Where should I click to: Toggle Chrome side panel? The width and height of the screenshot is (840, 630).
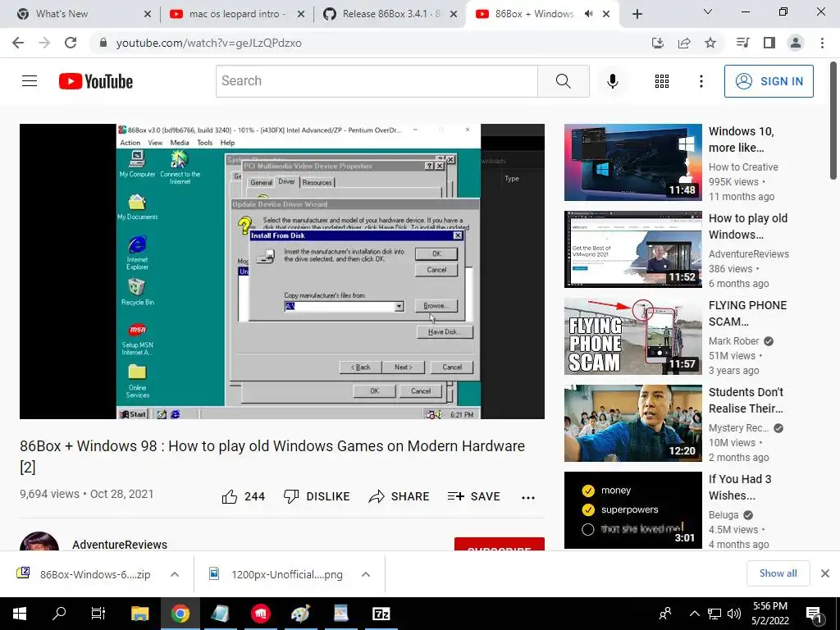pos(769,43)
